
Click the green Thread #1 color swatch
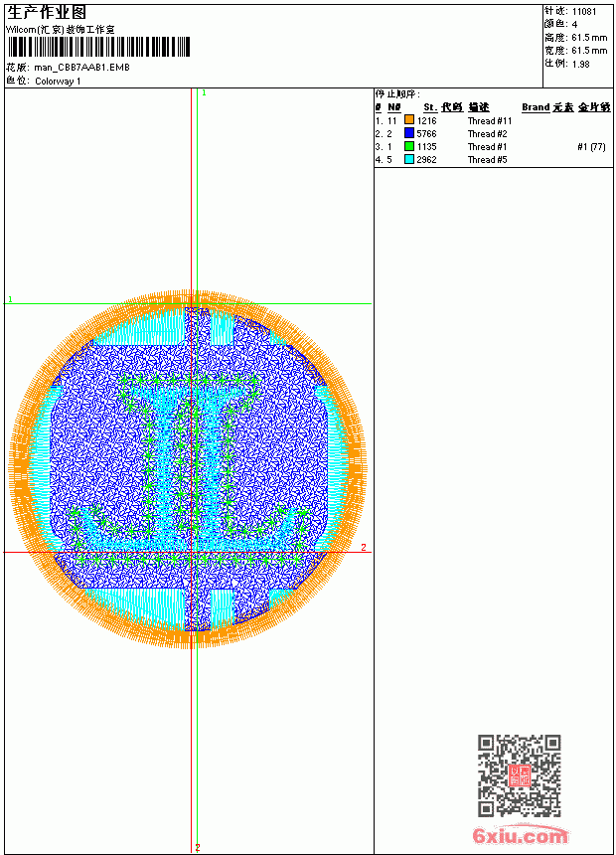[409, 146]
